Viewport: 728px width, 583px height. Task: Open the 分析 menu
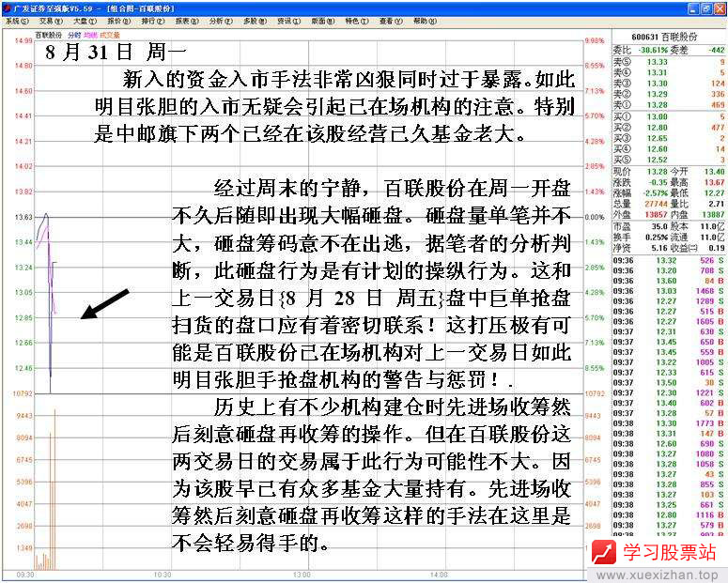221,21
